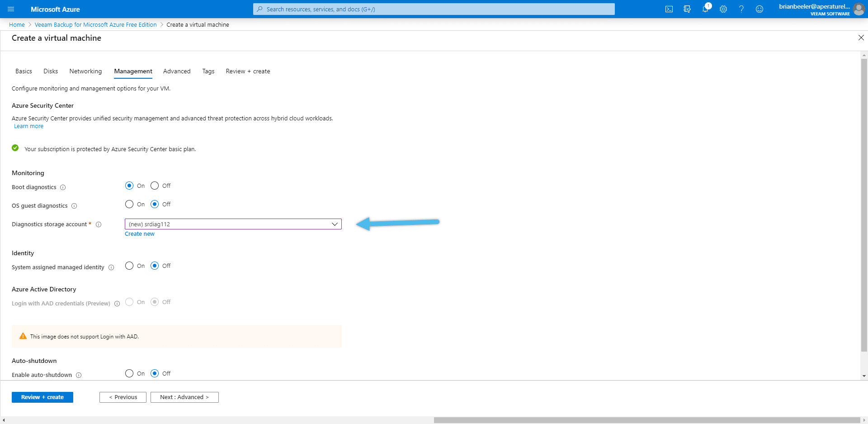Image resolution: width=868 pixels, height=424 pixels.
Task: Open Veeam Backup for Microsoft Azure breadcrumb
Action: click(x=96, y=25)
